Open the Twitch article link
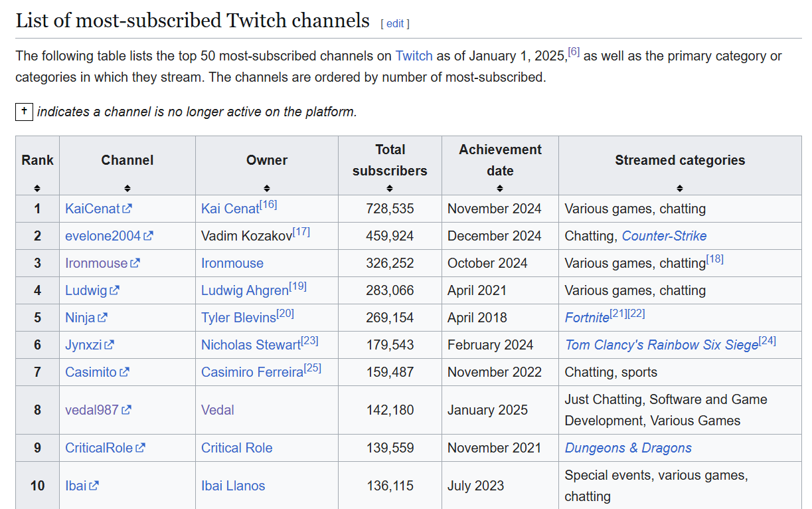Image resolution: width=812 pixels, height=509 pixels. [414, 56]
